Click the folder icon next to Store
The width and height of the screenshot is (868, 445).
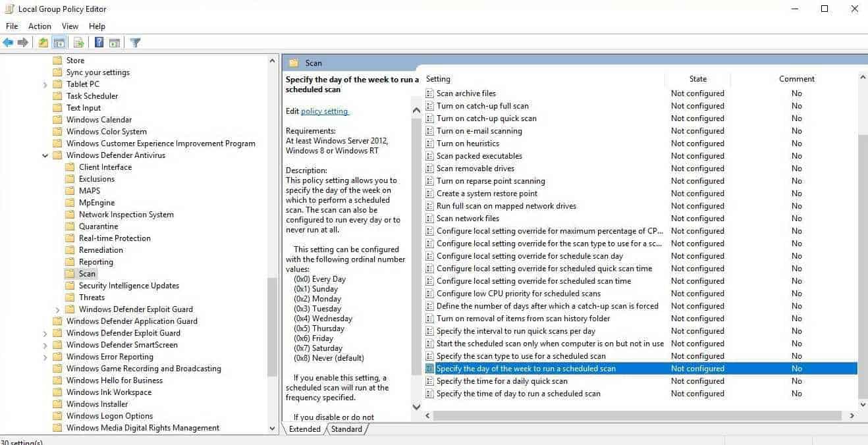(x=58, y=61)
